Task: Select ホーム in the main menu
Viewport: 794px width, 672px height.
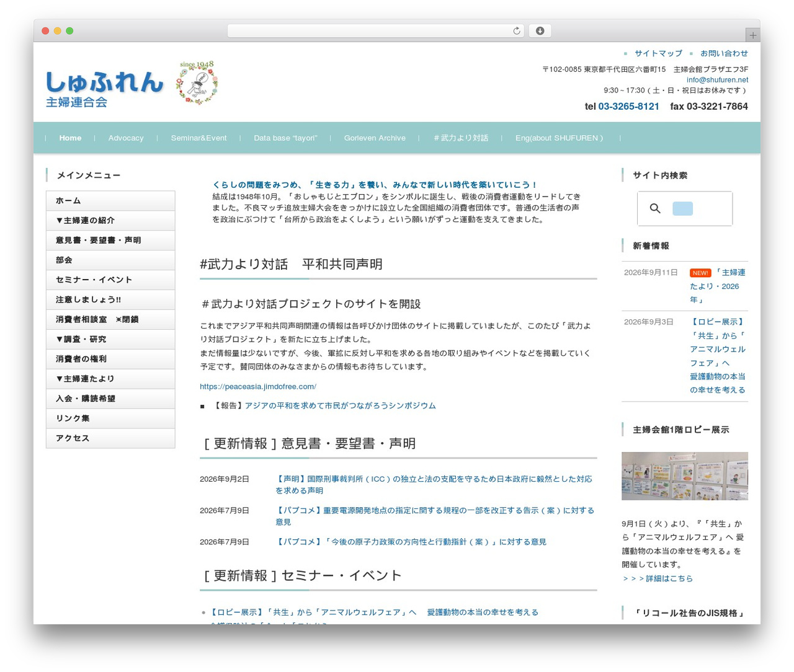Action: point(110,200)
